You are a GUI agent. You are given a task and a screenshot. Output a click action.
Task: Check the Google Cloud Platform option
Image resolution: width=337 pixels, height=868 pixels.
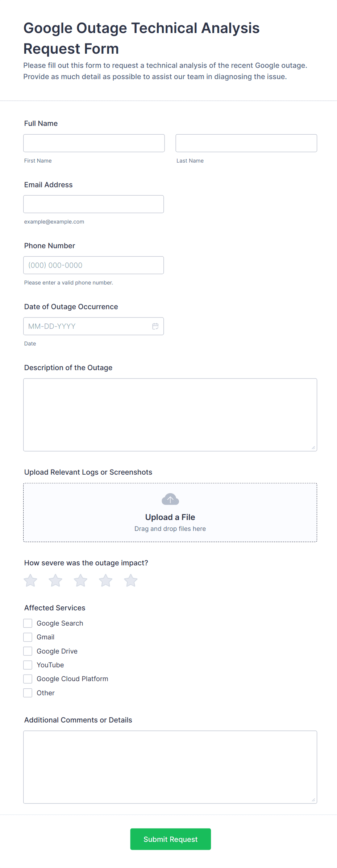(28, 679)
